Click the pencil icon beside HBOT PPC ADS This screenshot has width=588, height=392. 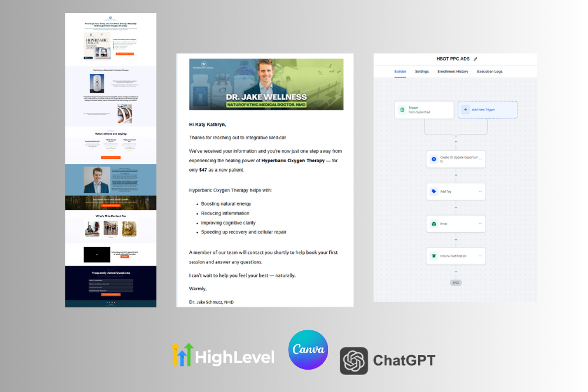click(x=476, y=59)
